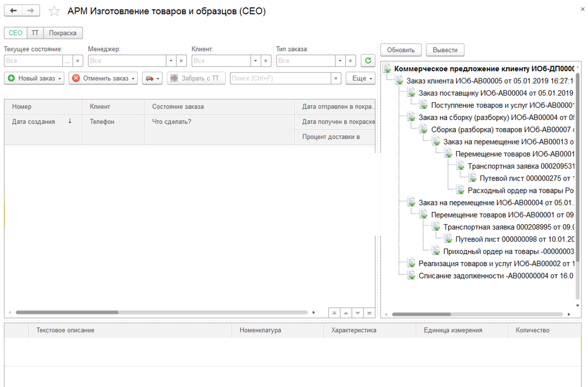Viewport: 588px width, 387px height.
Task: Click the Текущее состояние input field
Action: [33, 61]
